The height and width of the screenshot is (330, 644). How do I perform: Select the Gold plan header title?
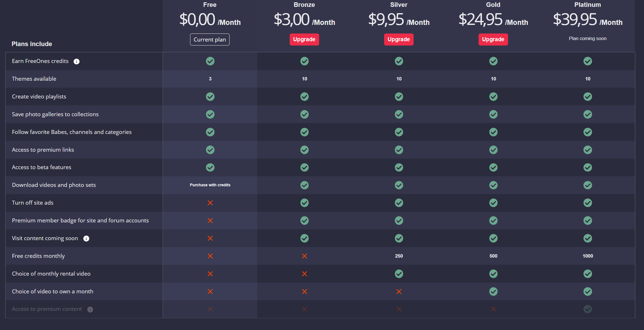click(x=493, y=5)
